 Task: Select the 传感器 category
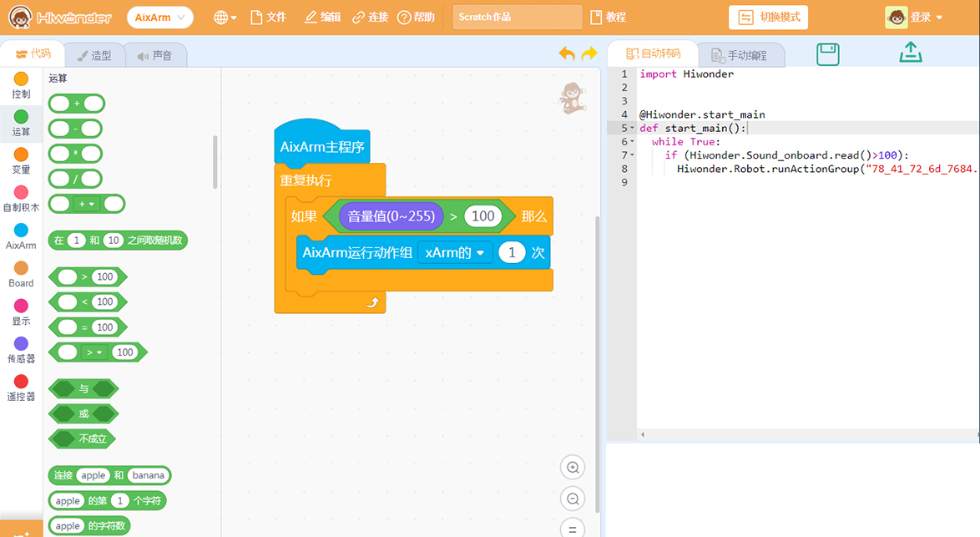click(x=21, y=350)
